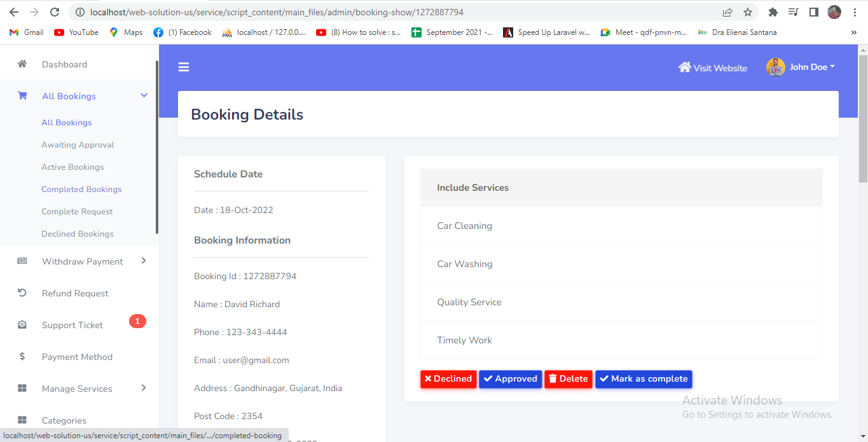Click the dollar icon for Payment Method

(22, 357)
